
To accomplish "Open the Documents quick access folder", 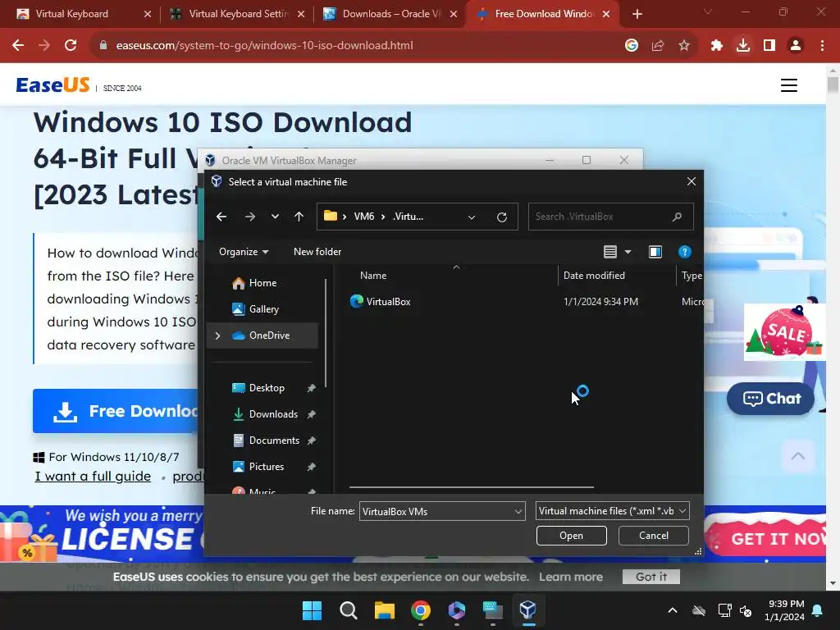I will click(x=274, y=441).
